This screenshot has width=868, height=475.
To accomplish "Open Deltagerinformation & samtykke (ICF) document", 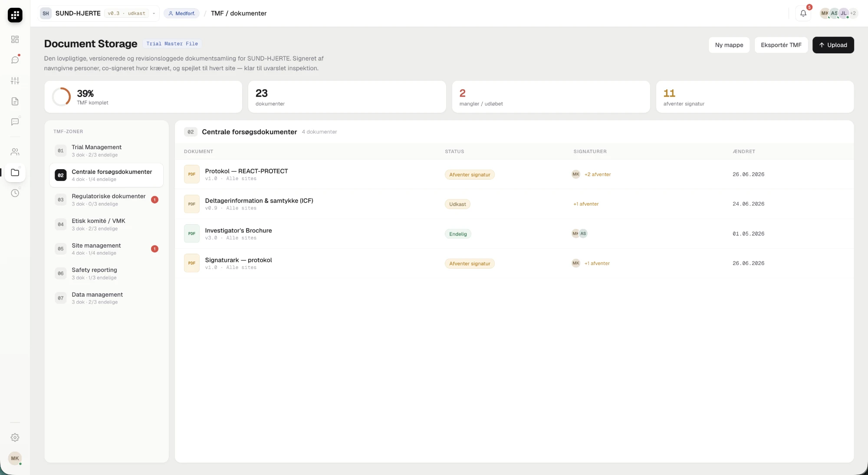I will tap(514, 204).
